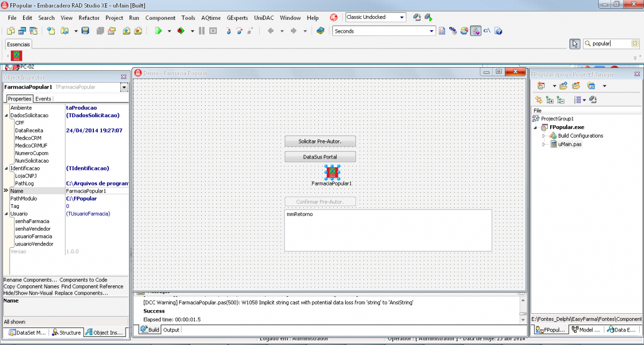
Task: Open the Run button dropdown arrow
Action: (169, 31)
